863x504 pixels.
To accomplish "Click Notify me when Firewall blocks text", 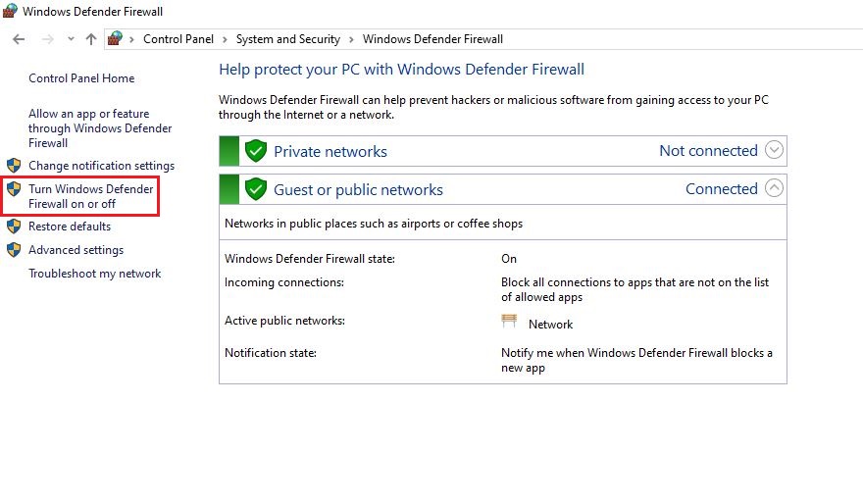I will pos(636,361).
